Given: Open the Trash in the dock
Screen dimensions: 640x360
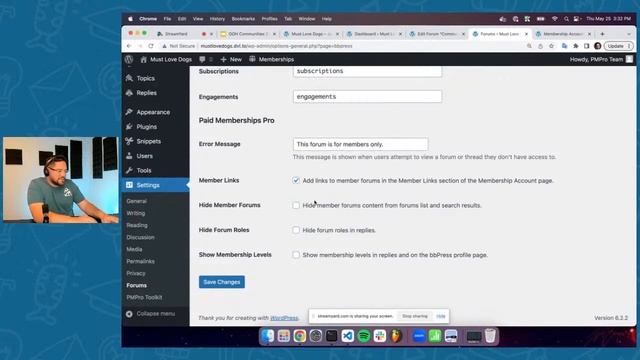Looking at the screenshot, I should [490, 336].
